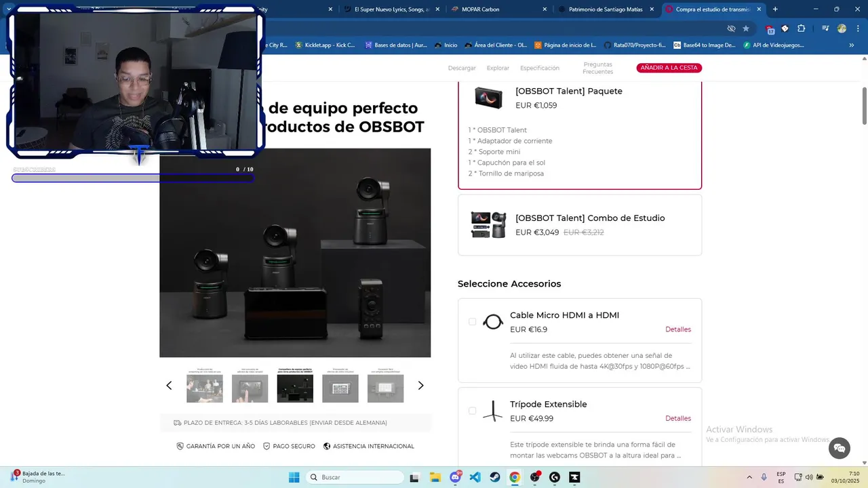Open Detalles for Cable Micro HDMI
This screenshot has height=488, width=868.
678,329
